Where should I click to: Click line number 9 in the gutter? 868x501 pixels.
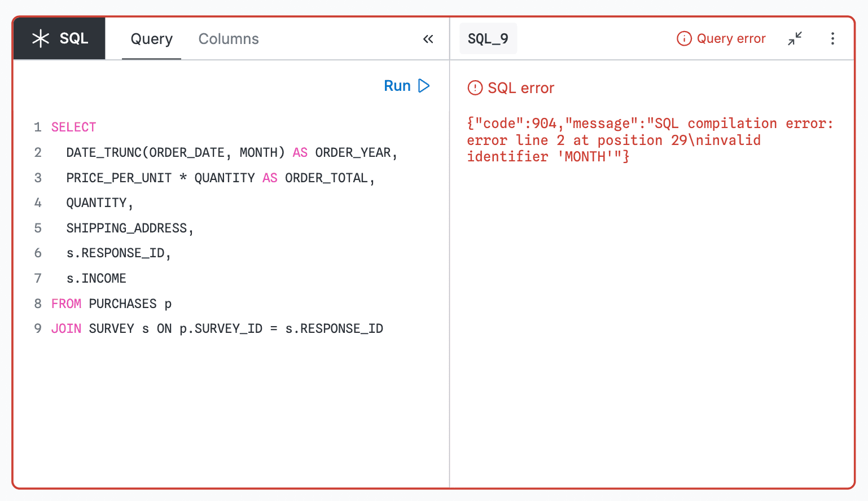tap(38, 329)
